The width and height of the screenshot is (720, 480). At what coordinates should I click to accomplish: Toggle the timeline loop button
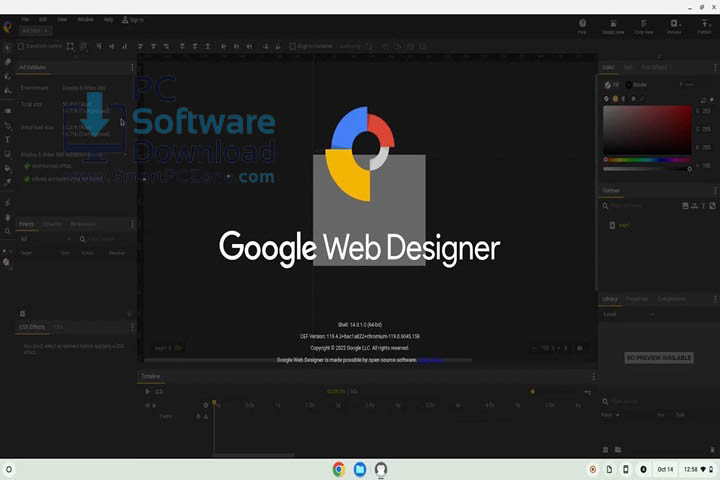coord(159,392)
